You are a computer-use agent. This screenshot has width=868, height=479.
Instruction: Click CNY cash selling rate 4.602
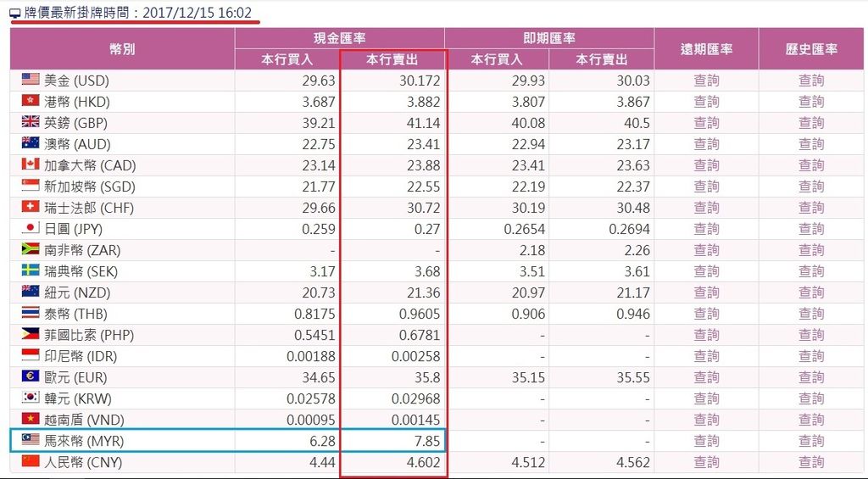pos(423,462)
